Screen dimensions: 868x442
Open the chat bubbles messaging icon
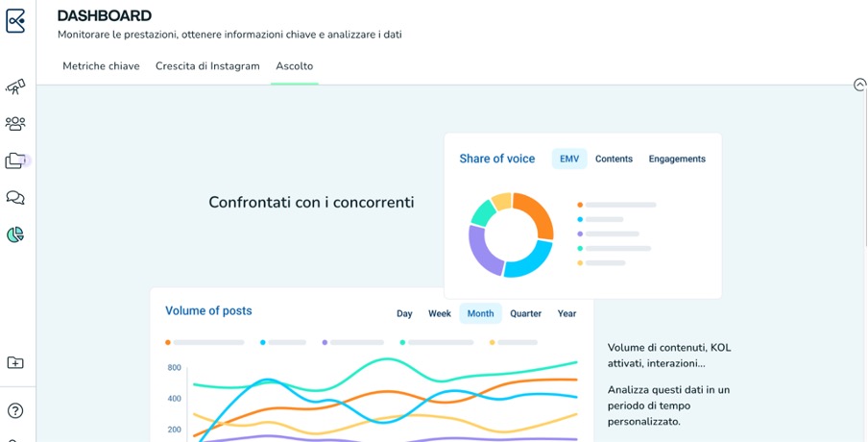pos(15,198)
